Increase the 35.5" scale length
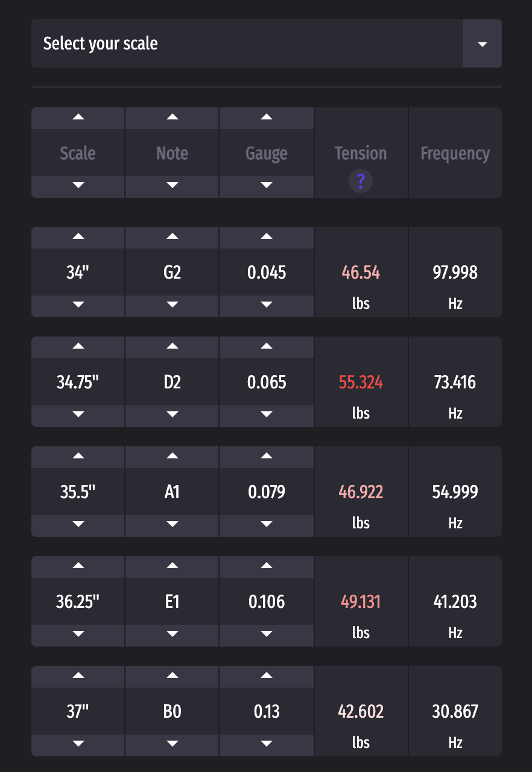 click(78, 457)
